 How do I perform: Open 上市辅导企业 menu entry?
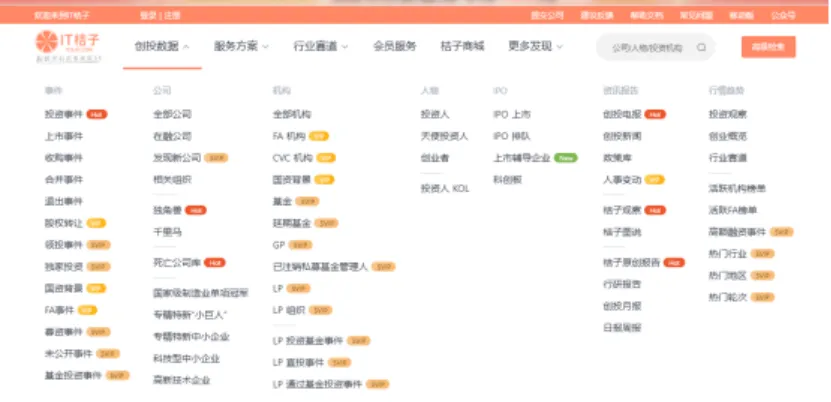(522, 158)
